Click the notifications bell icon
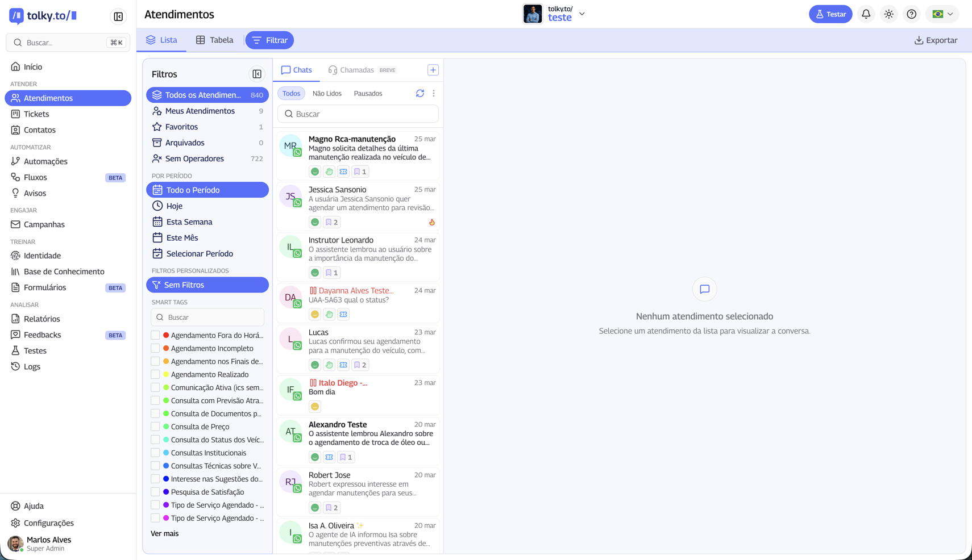This screenshot has height=560, width=972. click(x=866, y=14)
